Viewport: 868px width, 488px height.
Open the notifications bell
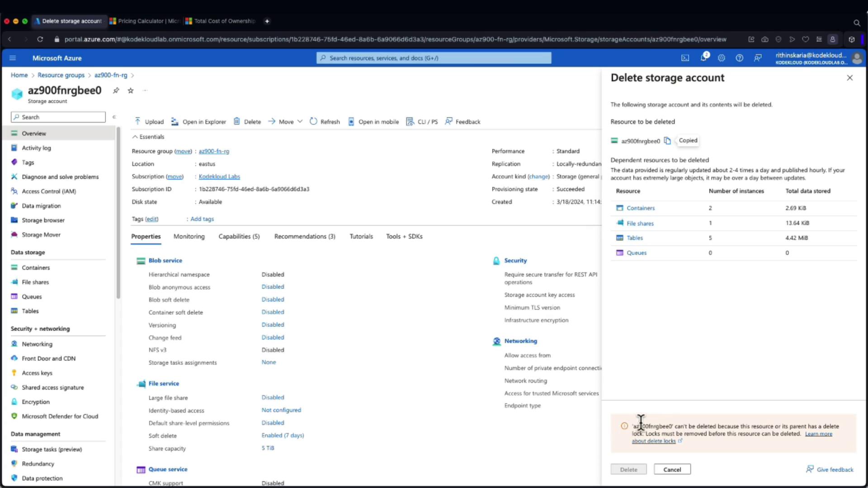703,58
